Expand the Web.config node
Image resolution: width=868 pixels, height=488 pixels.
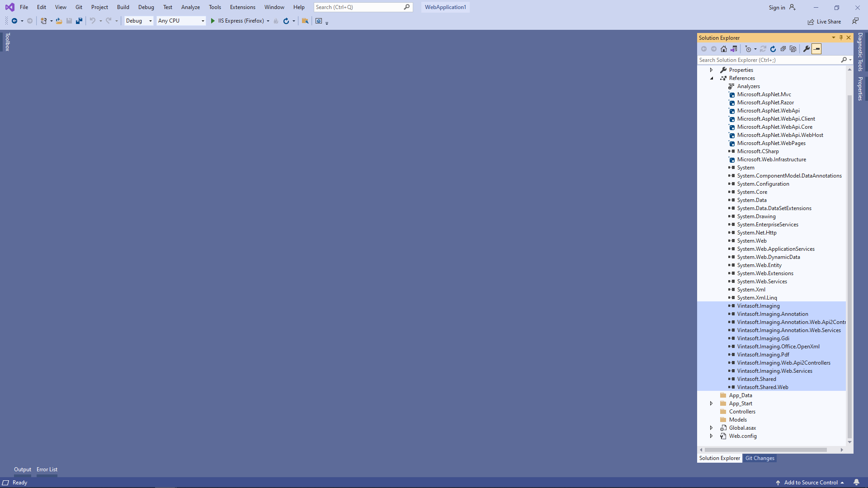point(712,436)
